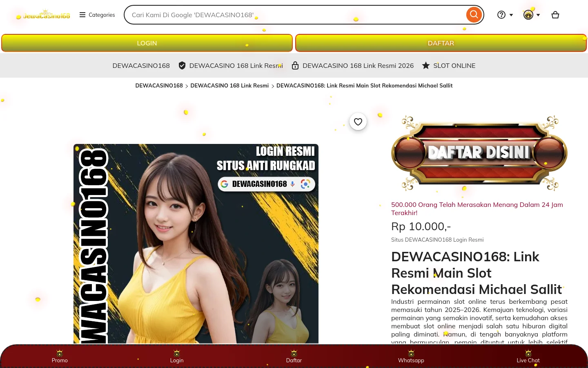
Task: Select 'DEWACASINO 168 Link Resmi 2026' nav item
Action: (x=358, y=65)
